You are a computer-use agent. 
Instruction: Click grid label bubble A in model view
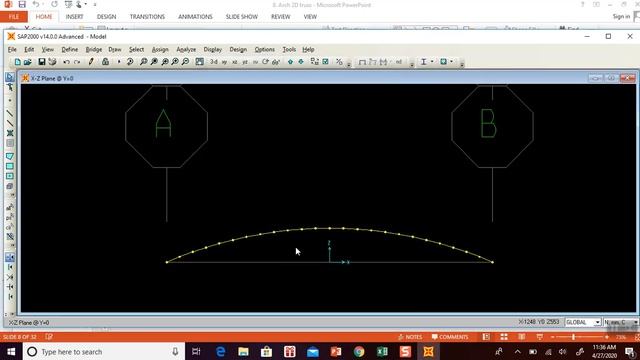[166, 127]
